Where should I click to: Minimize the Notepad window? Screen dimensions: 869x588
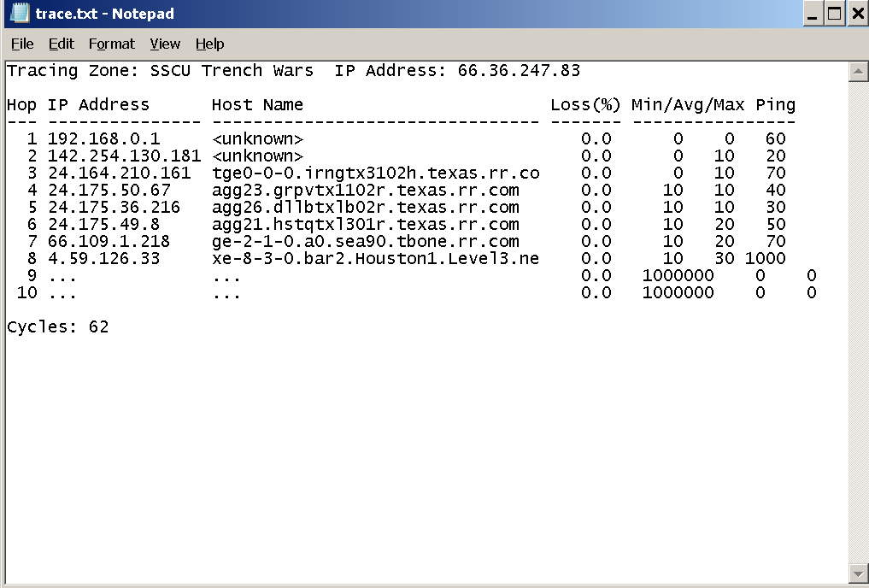[x=812, y=14]
